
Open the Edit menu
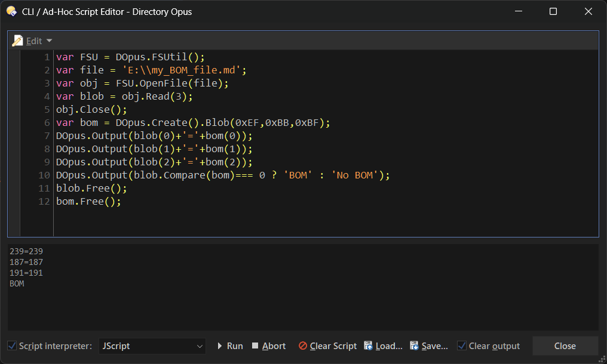(x=34, y=41)
